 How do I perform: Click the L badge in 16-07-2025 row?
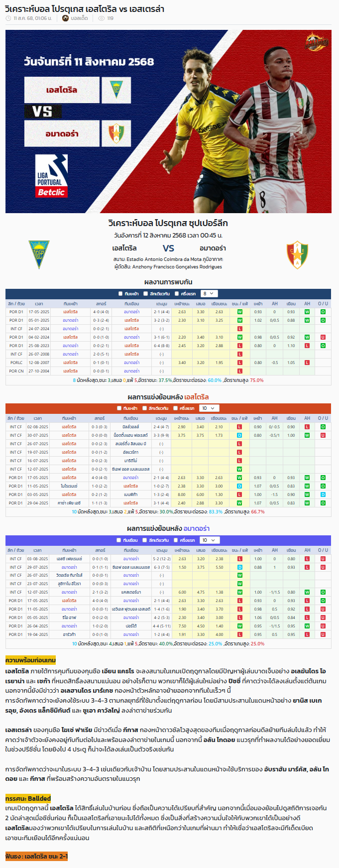click(239, 461)
